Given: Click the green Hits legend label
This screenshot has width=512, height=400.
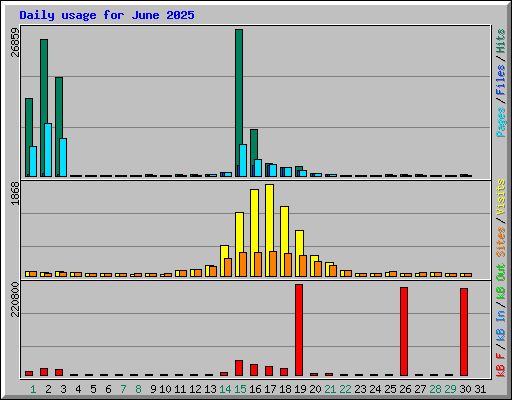Looking at the screenshot, I should coord(501,41).
